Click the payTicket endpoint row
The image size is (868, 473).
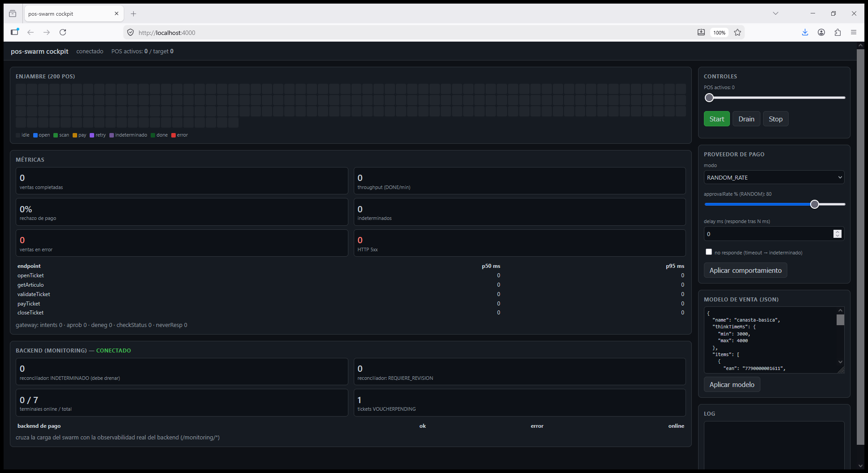351,304
